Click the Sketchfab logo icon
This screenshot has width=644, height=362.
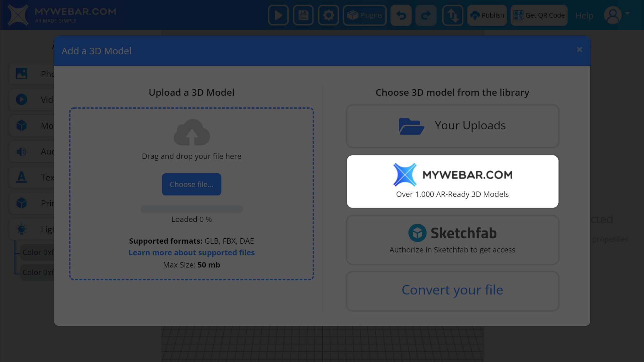pyautogui.click(x=417, y=233)
